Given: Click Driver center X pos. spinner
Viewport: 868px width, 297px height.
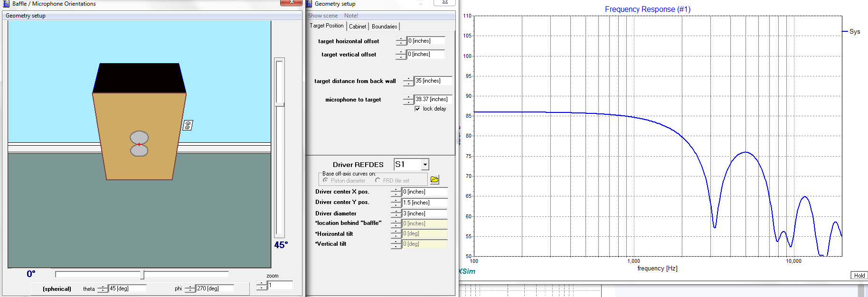Looking at the screenshot, I should coord(396,192).
